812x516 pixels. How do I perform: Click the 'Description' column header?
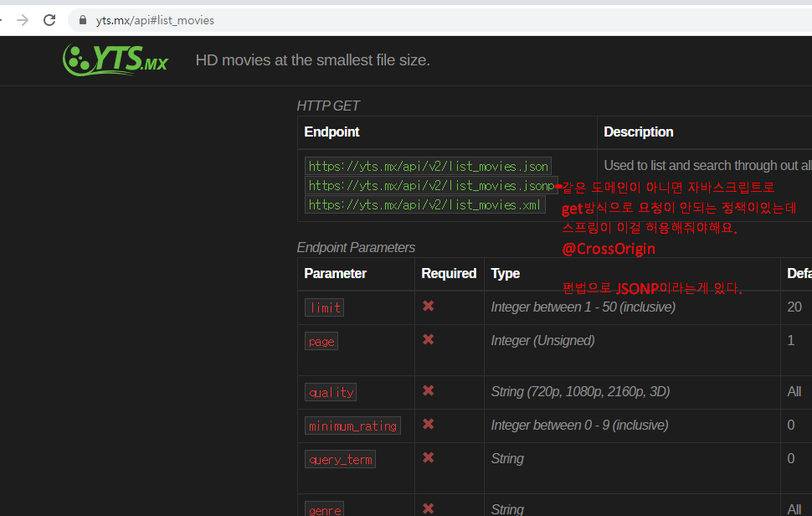coord(639,132)
